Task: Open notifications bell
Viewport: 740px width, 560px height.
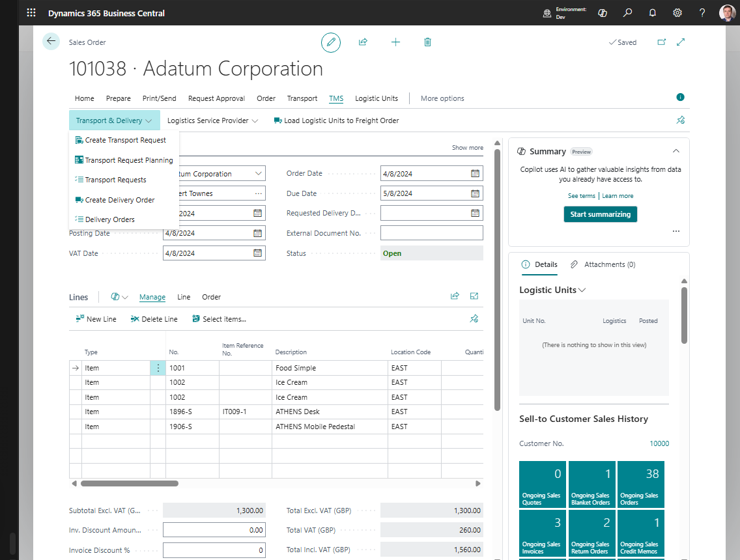Action: pos(652,13)
